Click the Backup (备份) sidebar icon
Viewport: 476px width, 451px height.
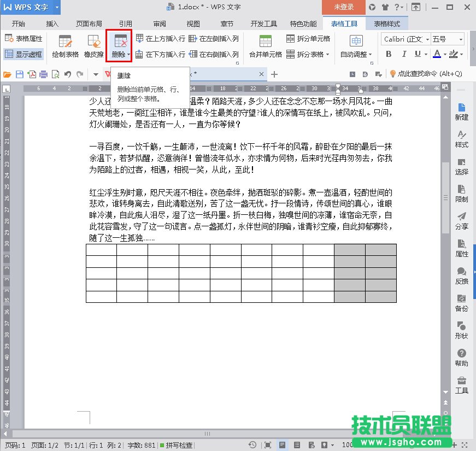click(461, 303)
